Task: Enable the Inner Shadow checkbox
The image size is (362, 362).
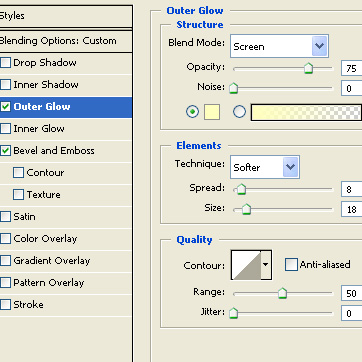Action: coord(5,85)
